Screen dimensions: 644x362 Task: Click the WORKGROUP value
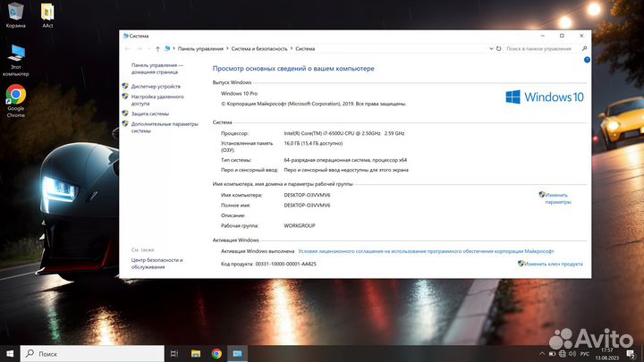(x=300, y=226)
